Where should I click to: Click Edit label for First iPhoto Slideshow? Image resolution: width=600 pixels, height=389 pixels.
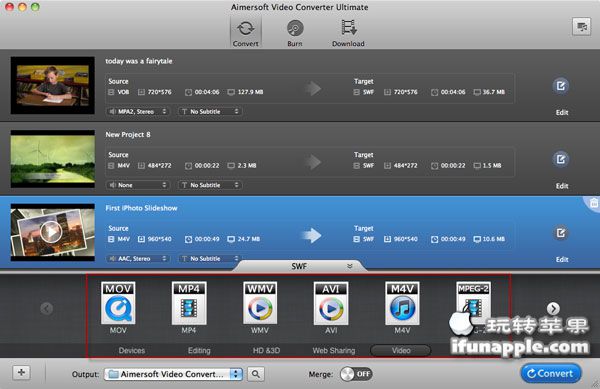(x=562, y=259)
